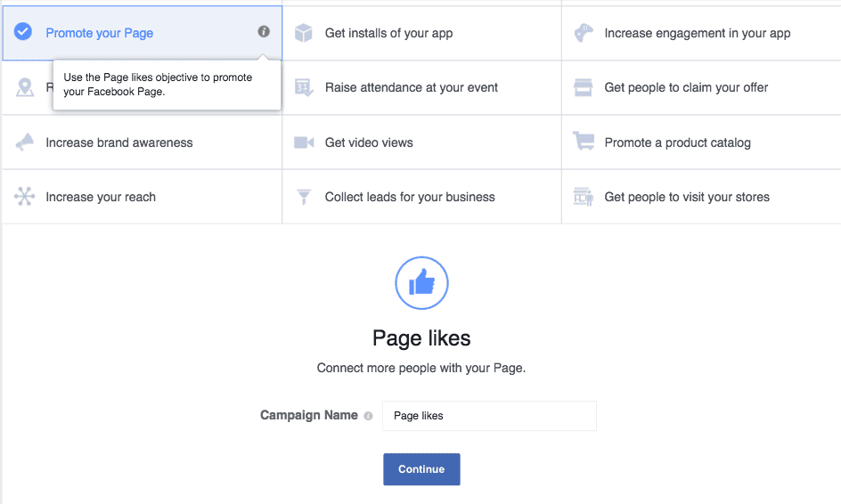Click the network star icon for reach
The image size is (841, 504).
[25, 196]
